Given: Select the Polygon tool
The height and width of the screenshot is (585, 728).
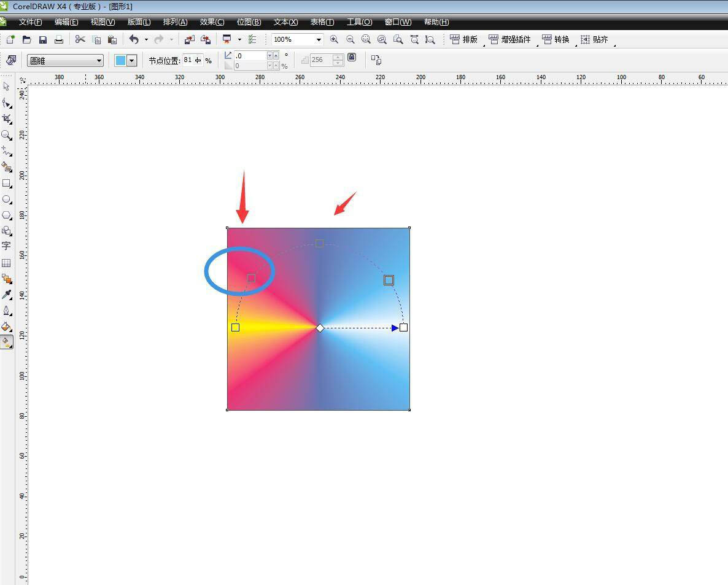Looking at the screenshot, I should tap(7, 215).
